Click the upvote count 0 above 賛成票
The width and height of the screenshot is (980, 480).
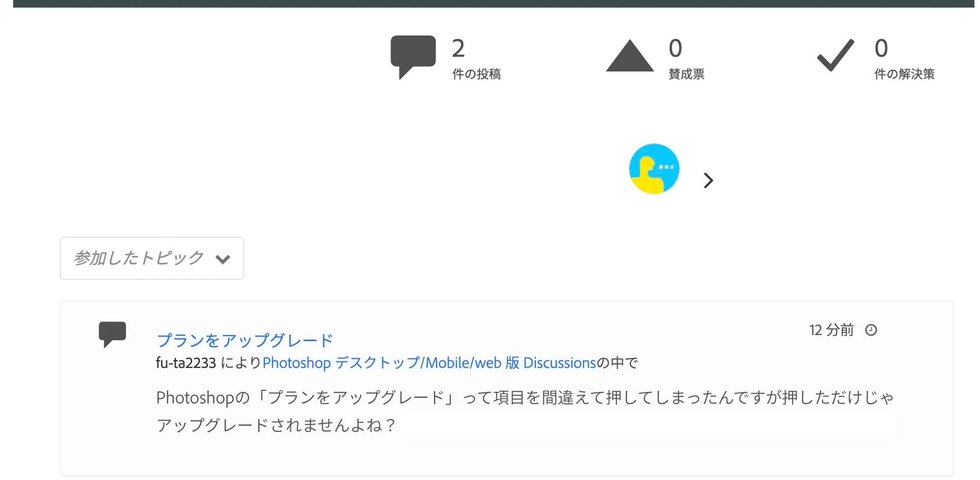(676, 49)
